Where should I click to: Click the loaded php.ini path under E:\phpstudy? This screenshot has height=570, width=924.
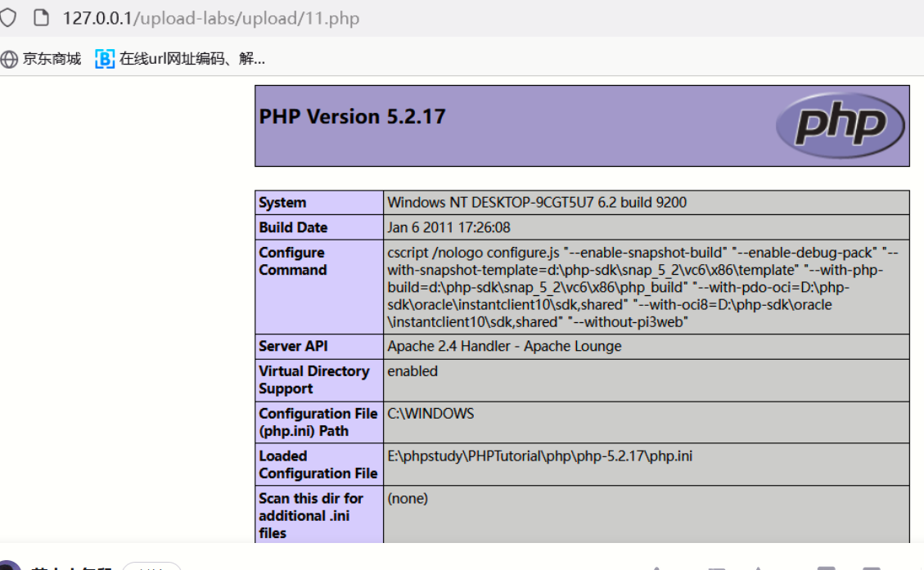(539, 456)
